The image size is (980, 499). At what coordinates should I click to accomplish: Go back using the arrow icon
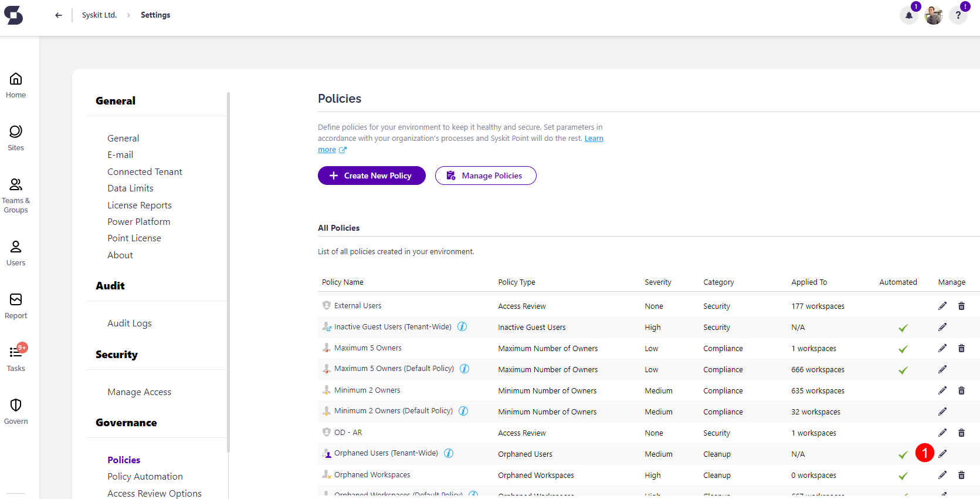[59, 15]
